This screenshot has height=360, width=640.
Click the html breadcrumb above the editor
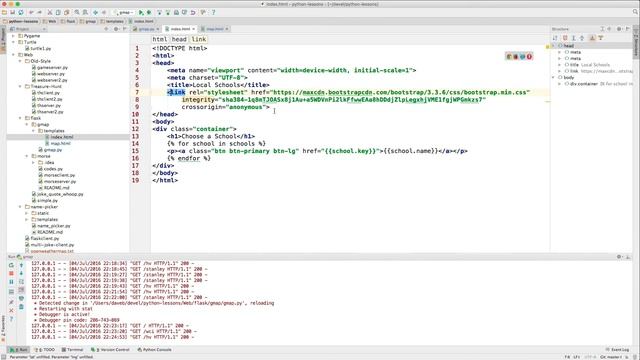(x=160, y=39)
